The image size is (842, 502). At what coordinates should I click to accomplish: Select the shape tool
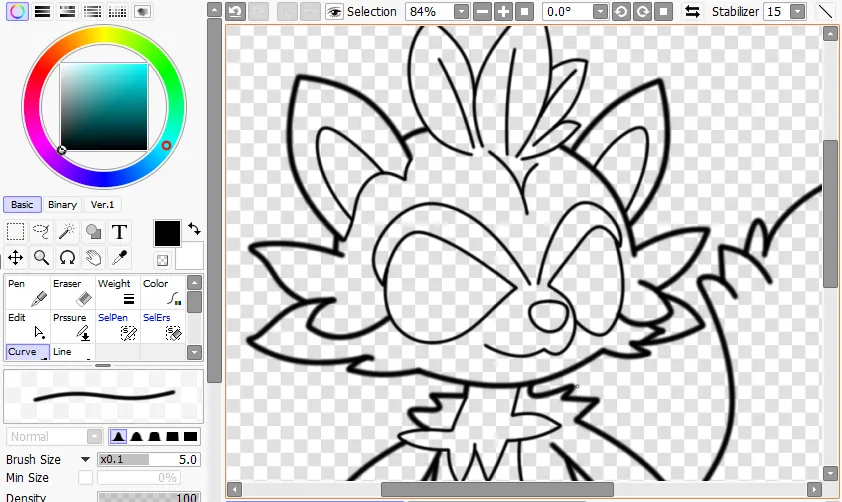click(x=93, y=232)
